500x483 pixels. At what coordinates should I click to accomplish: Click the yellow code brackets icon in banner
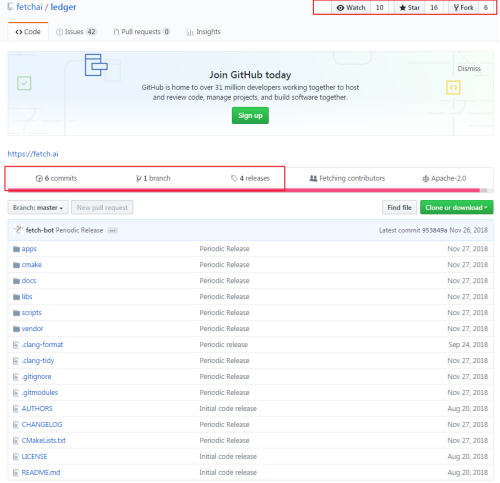(x=453, y=88)
